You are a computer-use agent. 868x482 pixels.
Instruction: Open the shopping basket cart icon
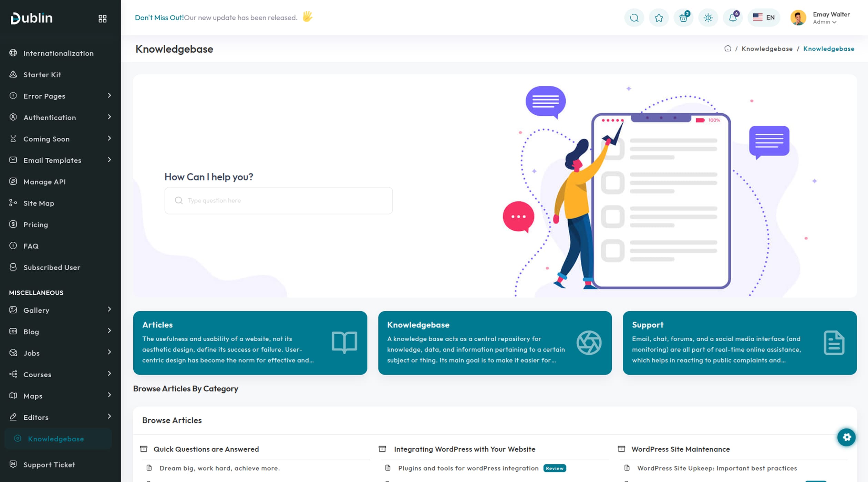click(683, 18)
